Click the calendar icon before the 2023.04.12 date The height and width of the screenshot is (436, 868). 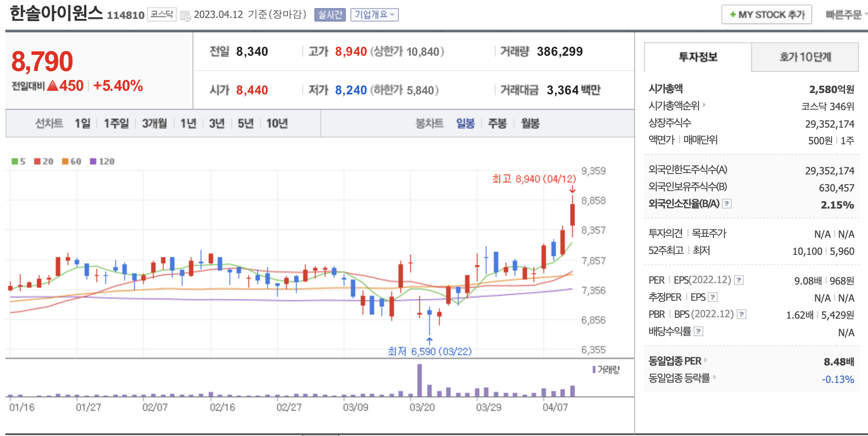point(185,16)
